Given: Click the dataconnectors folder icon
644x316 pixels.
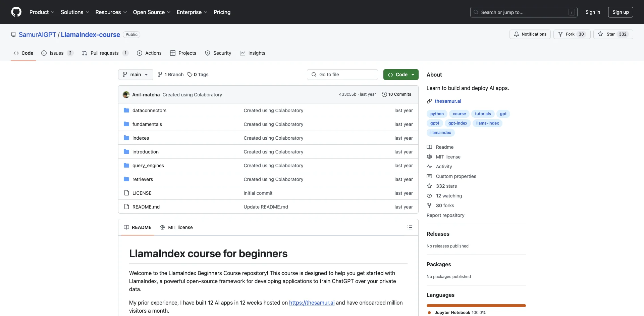Looking at the screenshot, I should pos(126,110).
